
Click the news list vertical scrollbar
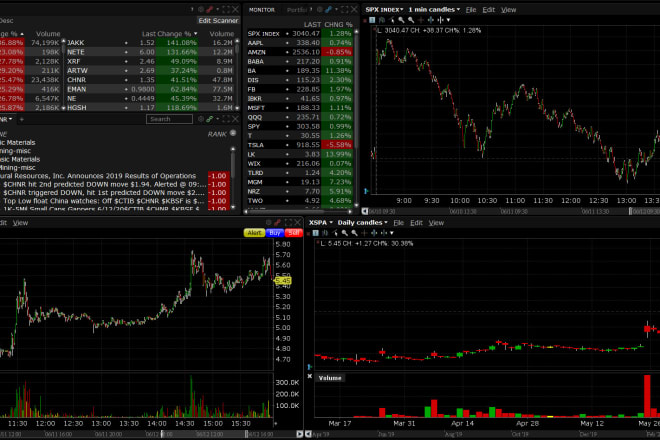click(233, 176)
